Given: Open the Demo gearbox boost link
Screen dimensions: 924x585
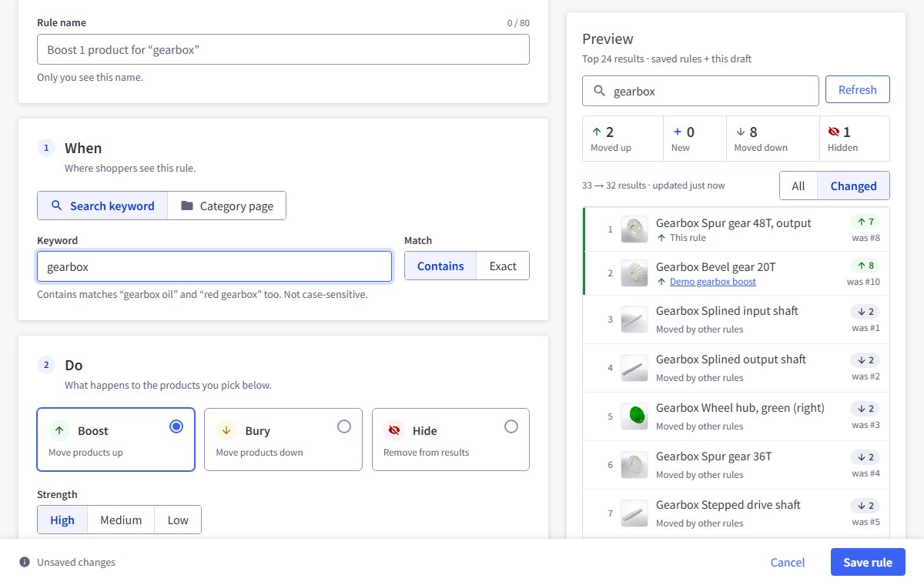Looking at the screenshot, I should point(713,282).
